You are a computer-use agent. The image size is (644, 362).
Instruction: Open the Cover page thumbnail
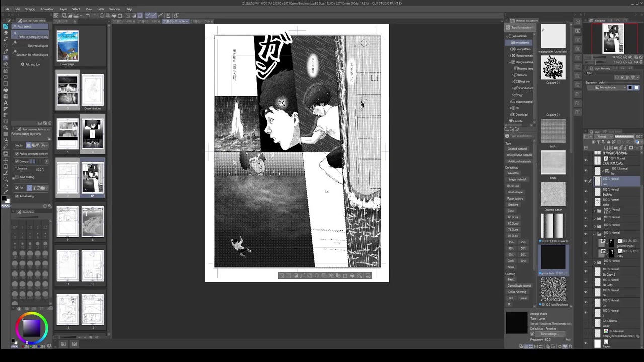[68, 46]
